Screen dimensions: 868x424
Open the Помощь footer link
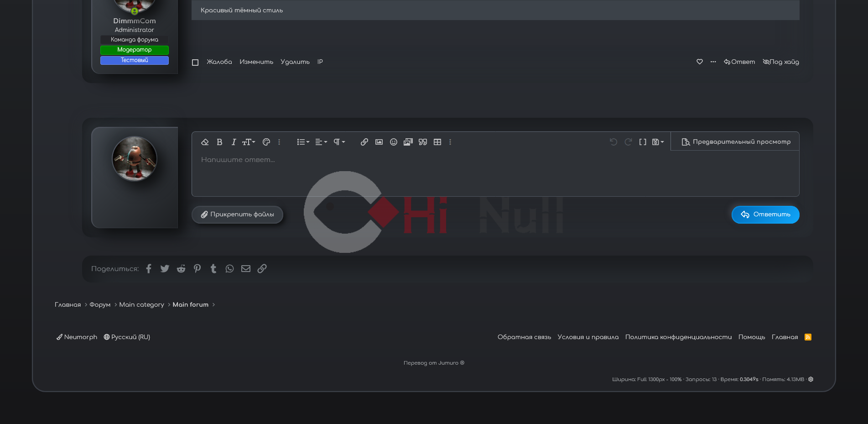[x=752, y=337]
